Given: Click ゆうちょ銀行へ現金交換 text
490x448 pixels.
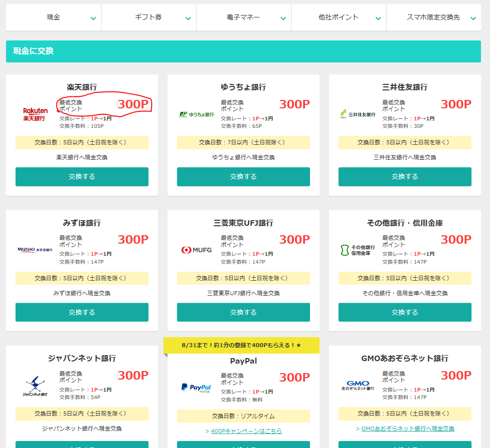Looking at the screenshot, I should pyautogui.click(x=243, y=157).
